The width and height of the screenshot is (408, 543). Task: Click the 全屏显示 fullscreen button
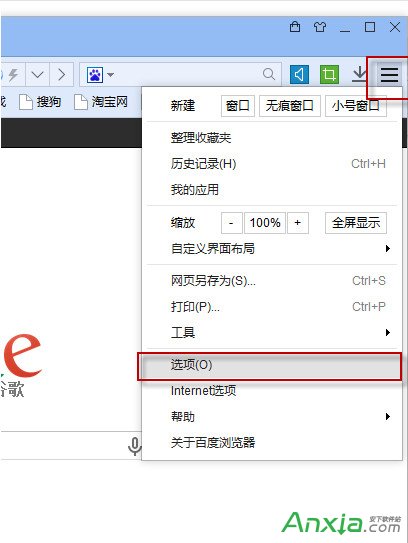tap(356, 223)
